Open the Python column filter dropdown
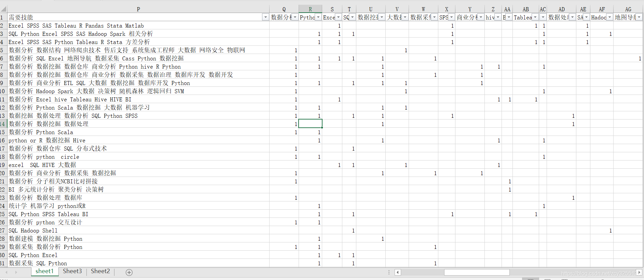The width and height of the screenshot is (644, 280). tap(318, 17)
